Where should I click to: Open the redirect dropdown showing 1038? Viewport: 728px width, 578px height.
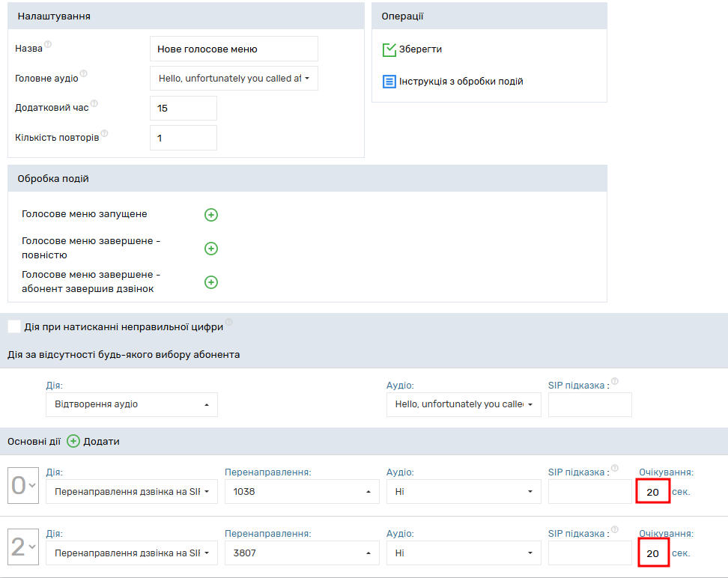point(302,492)
